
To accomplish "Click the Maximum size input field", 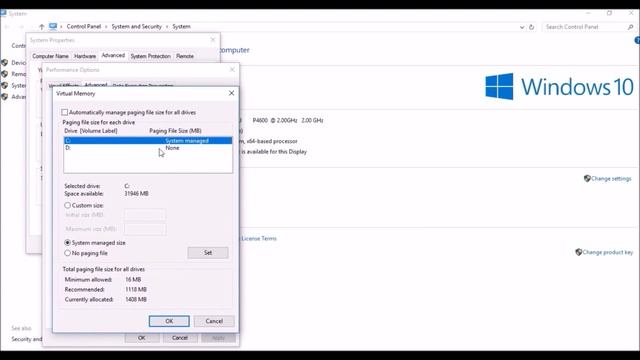I will tap(145, 229).
